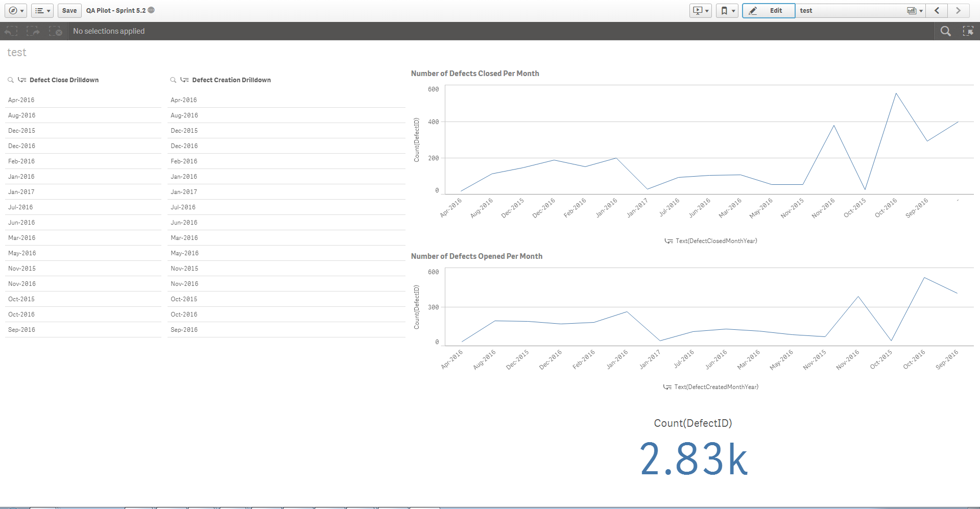Select Mar-2016 in Defect Close Drilldown

(x=83, y=238)
